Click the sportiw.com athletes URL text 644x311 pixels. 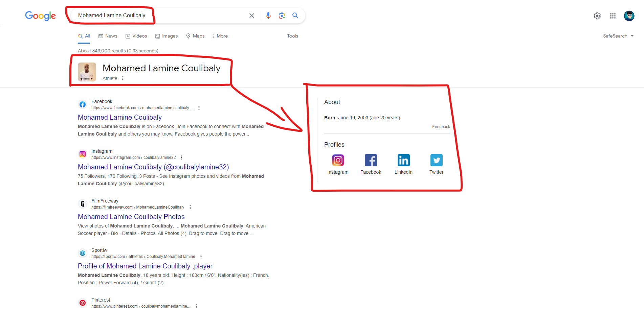click(x=143, y=257)
